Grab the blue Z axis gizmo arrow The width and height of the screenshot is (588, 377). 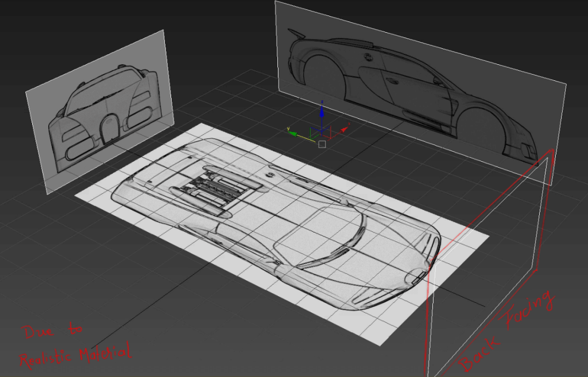tap(322, 112)
